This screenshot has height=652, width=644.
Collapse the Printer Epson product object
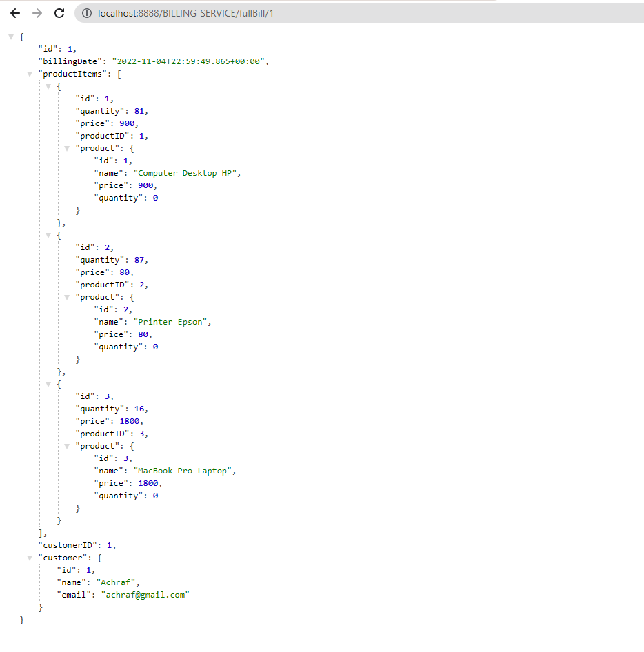point(66,297)
